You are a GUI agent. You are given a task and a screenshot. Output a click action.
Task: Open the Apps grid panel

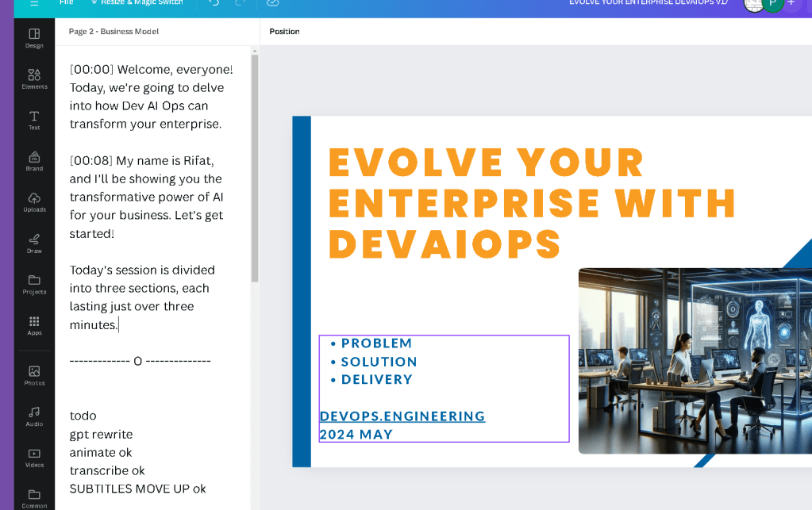pyautogui.click(x=34, y=326)
